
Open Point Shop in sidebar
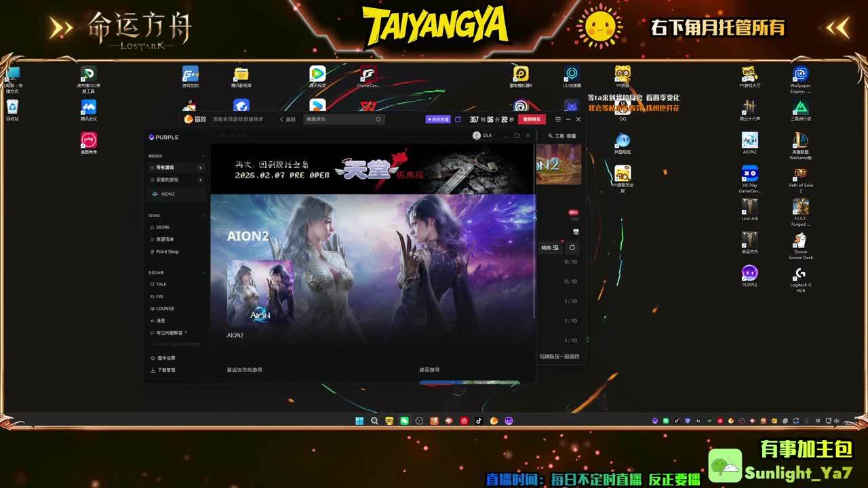click(167, 251)
